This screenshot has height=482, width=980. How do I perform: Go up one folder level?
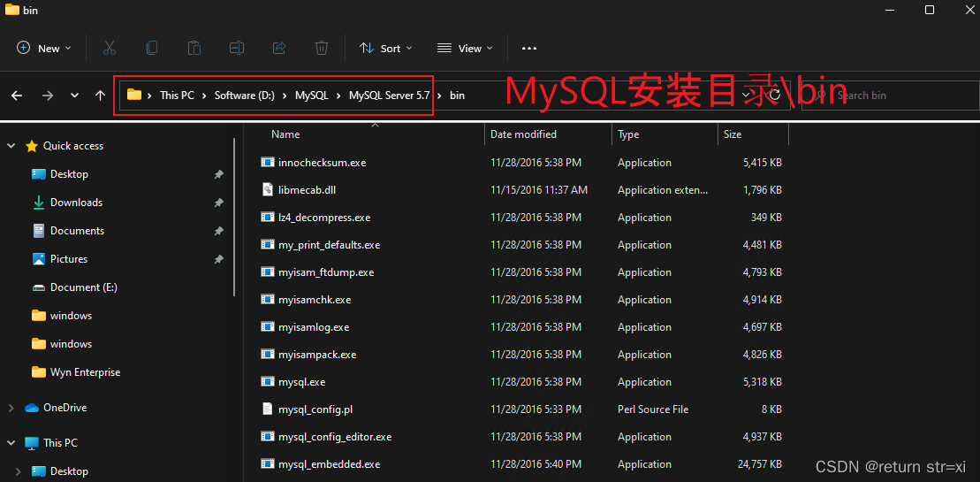click(x=100, y=96)
